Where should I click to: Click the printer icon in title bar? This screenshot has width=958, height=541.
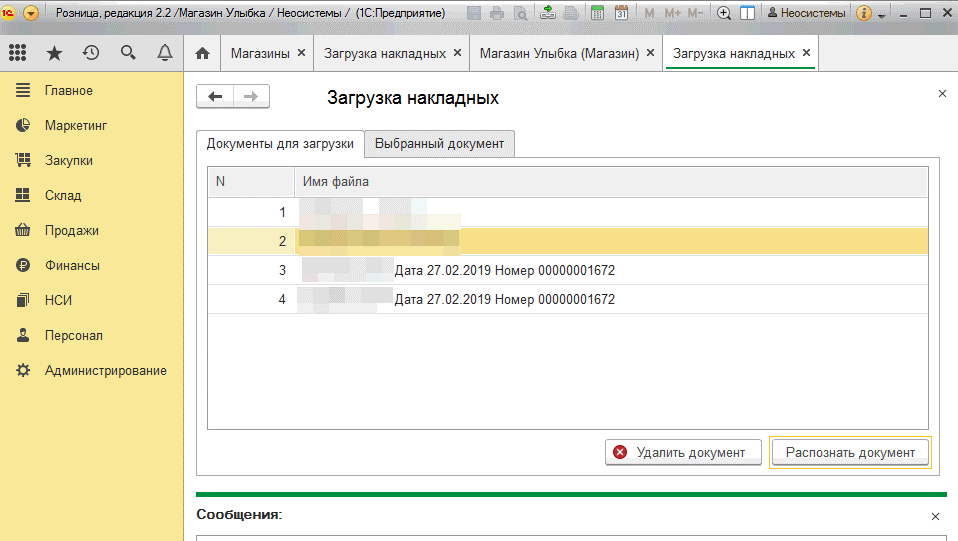coord(497,13)
